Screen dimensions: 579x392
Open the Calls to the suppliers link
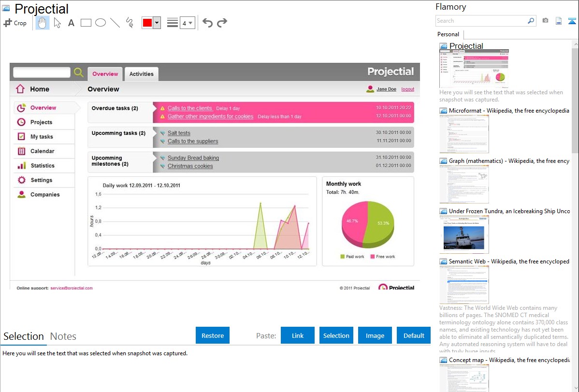[193, 141]
